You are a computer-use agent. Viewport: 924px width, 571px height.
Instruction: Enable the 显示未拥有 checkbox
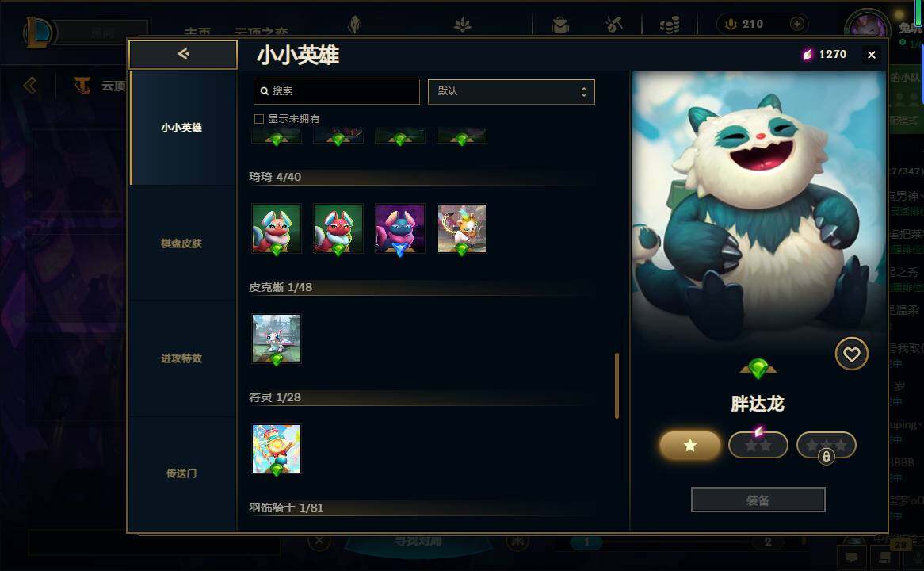click(258, 119)
